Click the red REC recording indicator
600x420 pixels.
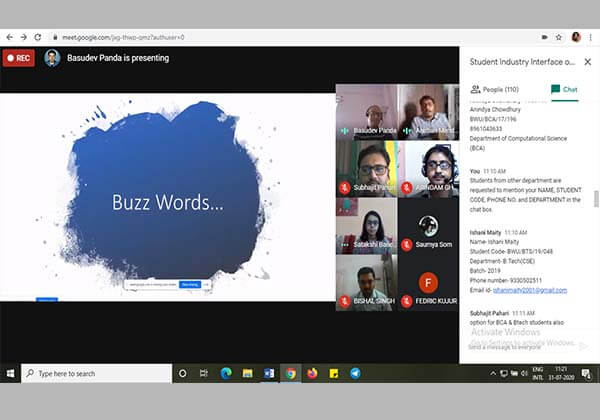[18, 58]
